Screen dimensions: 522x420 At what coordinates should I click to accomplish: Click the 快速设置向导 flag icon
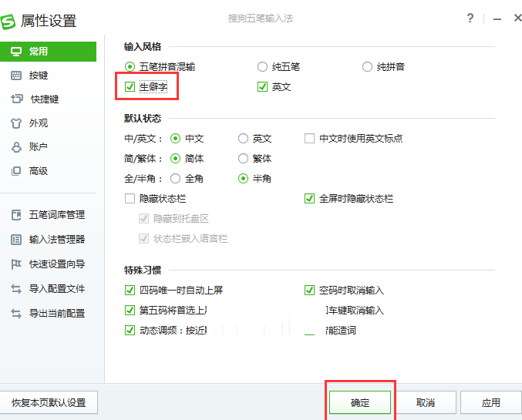click(16, 264)
